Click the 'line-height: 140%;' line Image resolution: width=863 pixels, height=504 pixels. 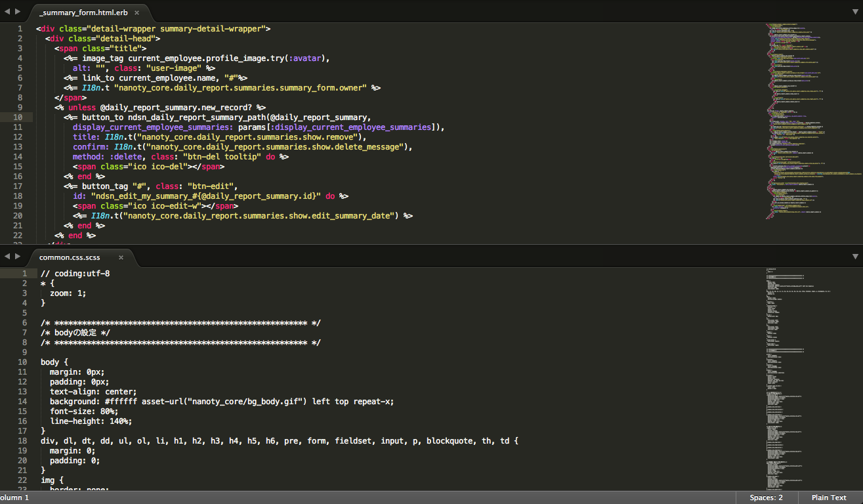click(91, 421)
